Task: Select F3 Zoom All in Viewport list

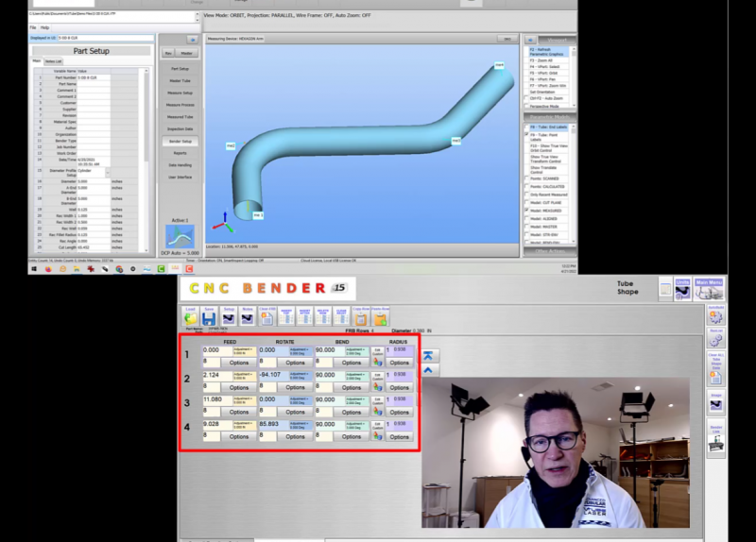Action: 549,60
